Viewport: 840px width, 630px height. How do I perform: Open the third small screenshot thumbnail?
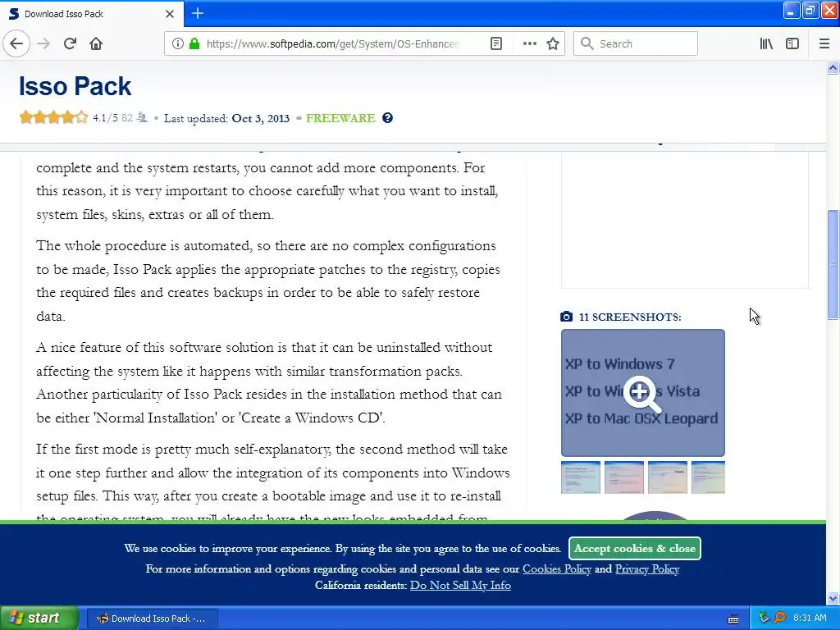pos(668,477)
